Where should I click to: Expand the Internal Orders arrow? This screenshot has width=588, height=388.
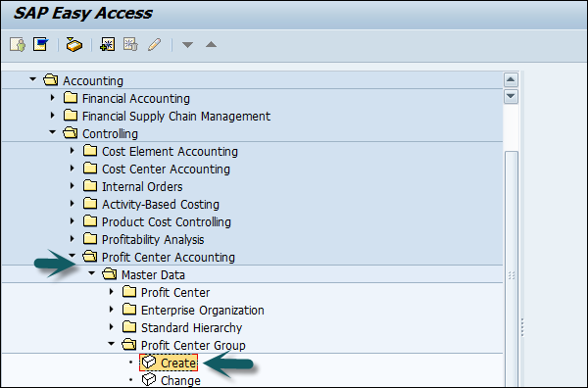pyautogui.click(x=73, y=186)
